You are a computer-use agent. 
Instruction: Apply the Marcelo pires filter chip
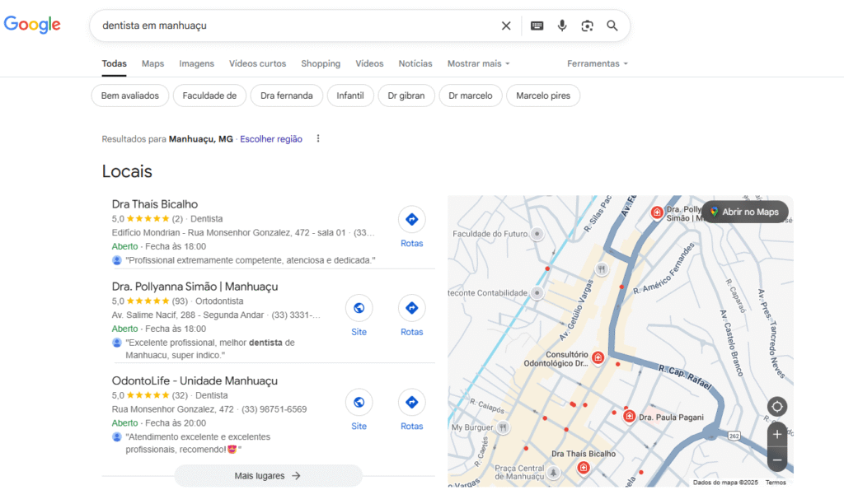543,96
